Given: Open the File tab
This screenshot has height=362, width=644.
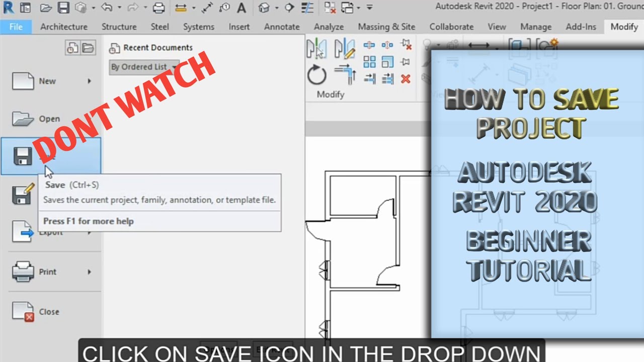Looking at the screenshot, I should pyautogui.click(x=16, y=27).
